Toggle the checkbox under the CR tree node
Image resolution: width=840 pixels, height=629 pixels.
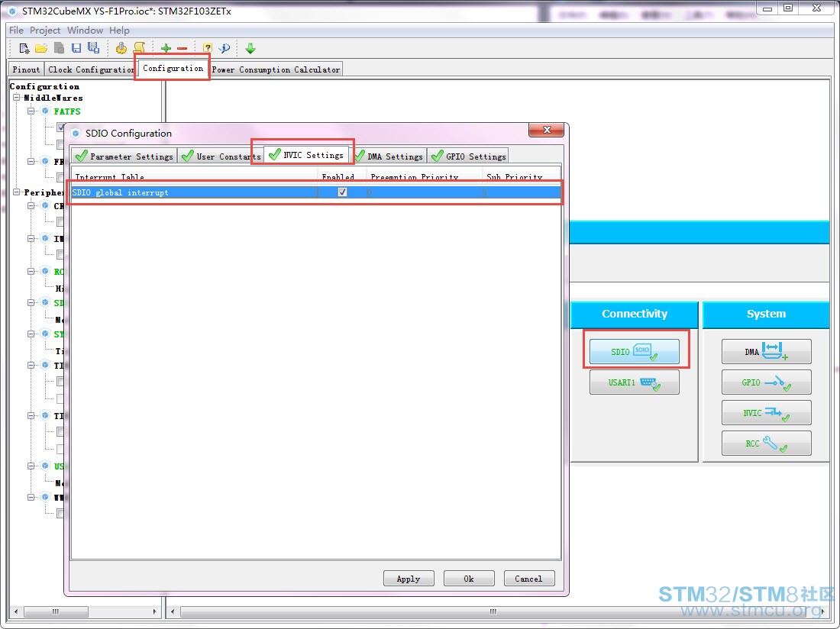coord(60,221)
